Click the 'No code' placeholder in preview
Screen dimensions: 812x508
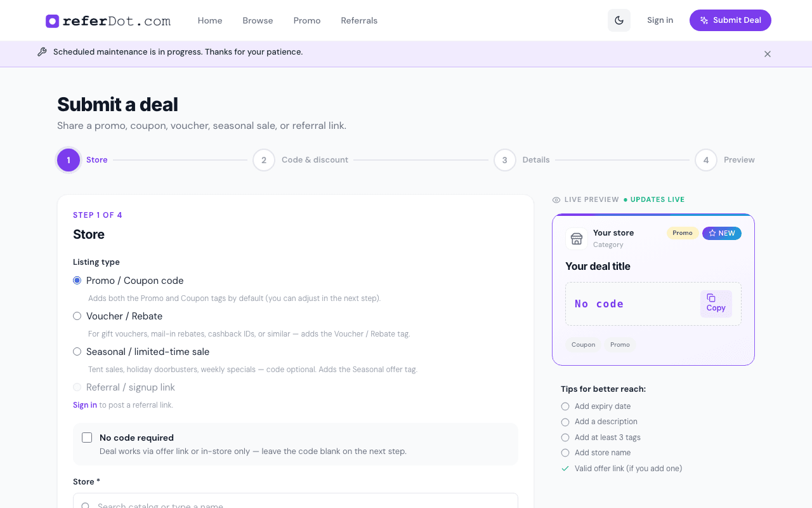[x=599, y=304]
